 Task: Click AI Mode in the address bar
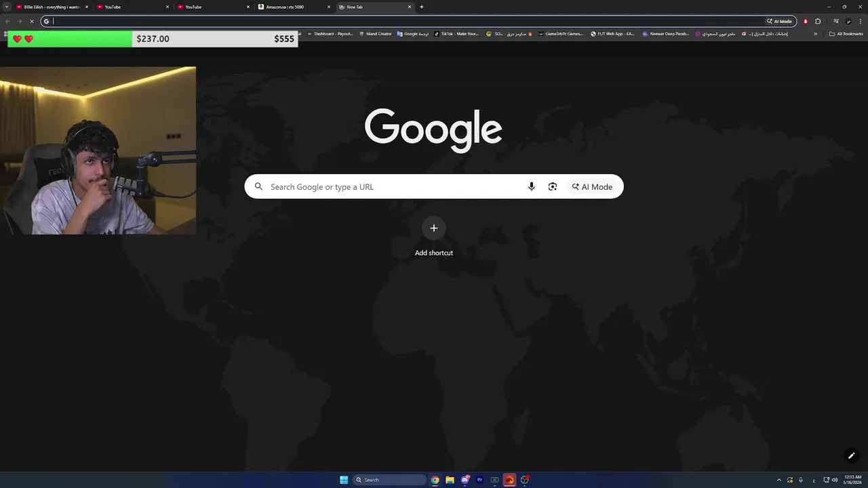780,21
